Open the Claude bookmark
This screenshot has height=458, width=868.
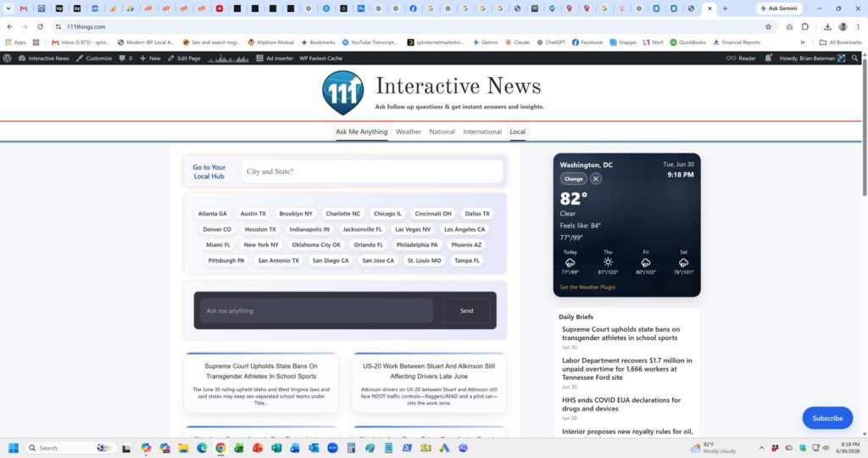(x=517, y=42)
